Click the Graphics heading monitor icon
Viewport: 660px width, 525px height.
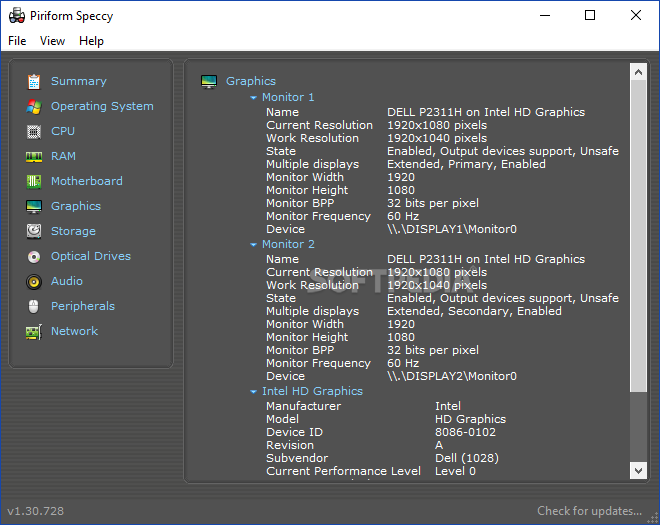pyautogui.click(x=209, y=81)
